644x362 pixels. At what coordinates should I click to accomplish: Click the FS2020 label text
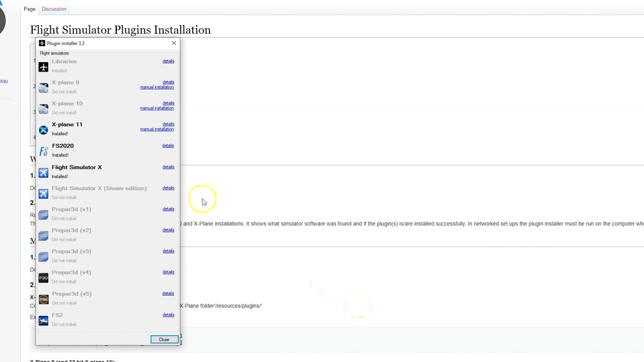[x=63, y=146]
